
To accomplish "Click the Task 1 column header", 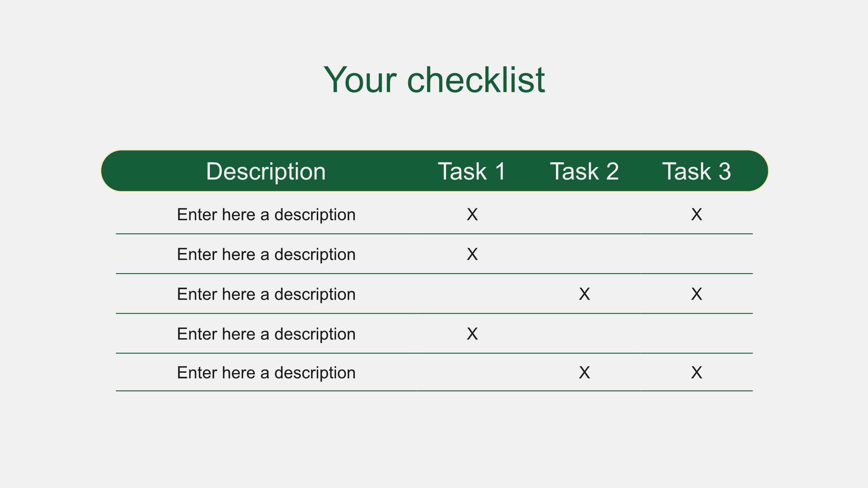I will [x=472, y=171].
